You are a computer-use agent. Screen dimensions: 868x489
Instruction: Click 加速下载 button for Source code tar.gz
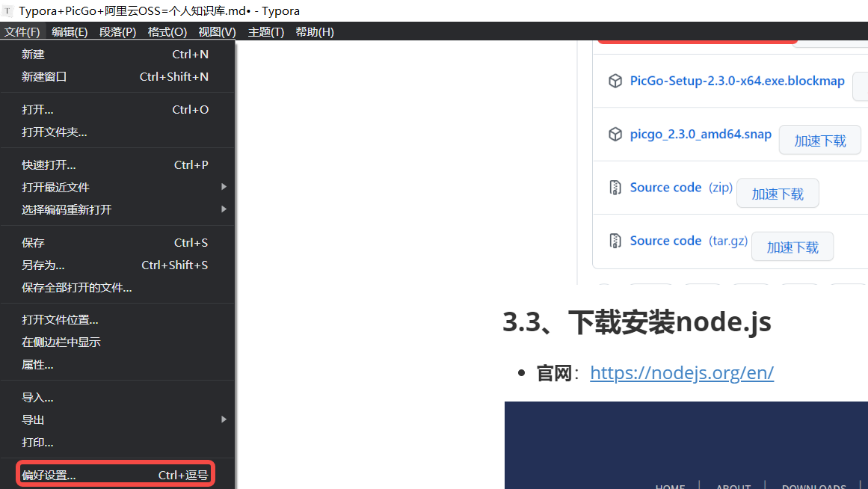pyautogui.click(x=792, y=247)
